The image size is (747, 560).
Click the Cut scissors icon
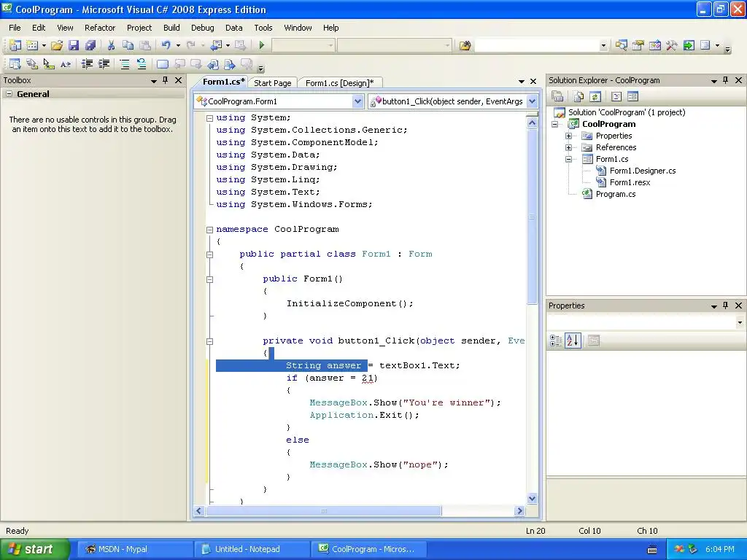[x=111, y=45]
